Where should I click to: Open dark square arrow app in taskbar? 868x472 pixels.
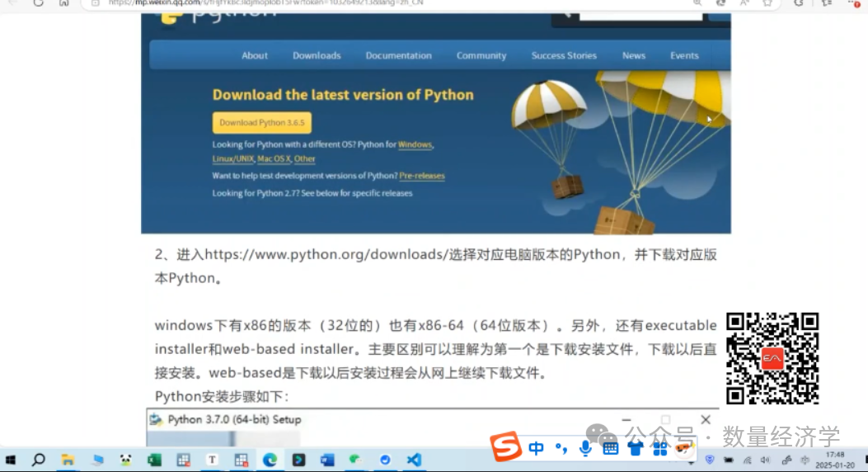[x=298, y=460]
